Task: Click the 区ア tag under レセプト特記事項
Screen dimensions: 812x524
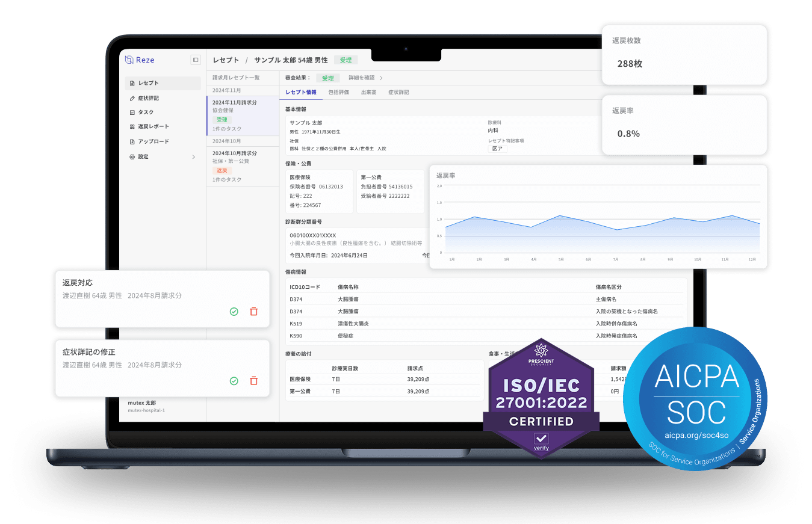Action: [497, 149]
